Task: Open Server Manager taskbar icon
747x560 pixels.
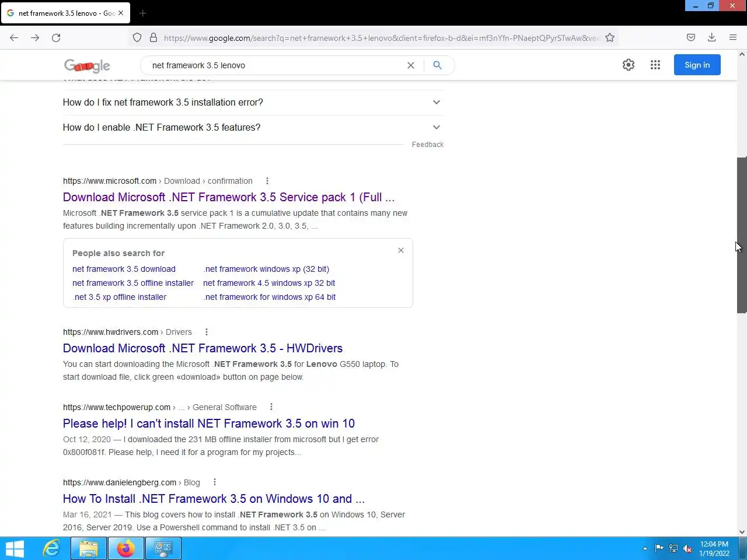Action: click(x=163, y=549)
